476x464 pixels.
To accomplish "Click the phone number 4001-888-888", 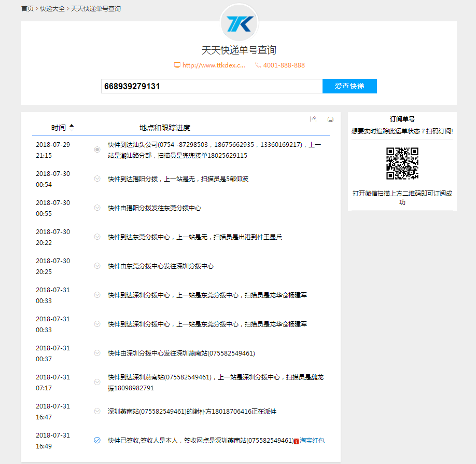I will (284, 65).
